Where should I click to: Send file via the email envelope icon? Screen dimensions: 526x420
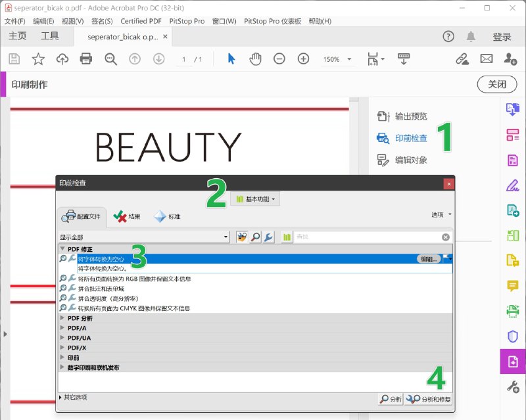(x=486, y=59)
